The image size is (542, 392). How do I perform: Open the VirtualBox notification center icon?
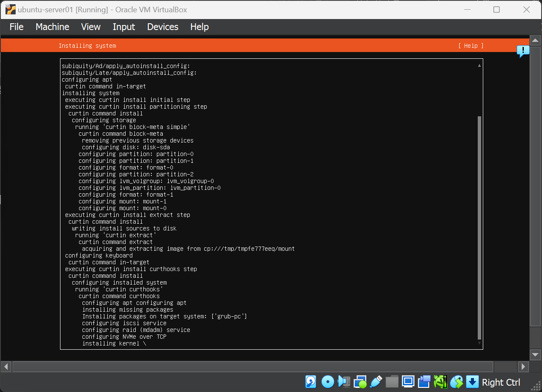coord(523,52)
